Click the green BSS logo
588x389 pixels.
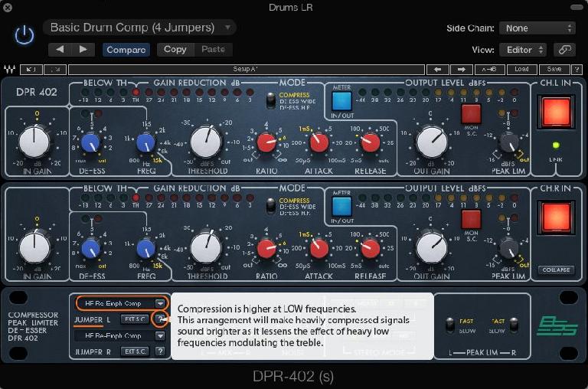pos(557,326)
